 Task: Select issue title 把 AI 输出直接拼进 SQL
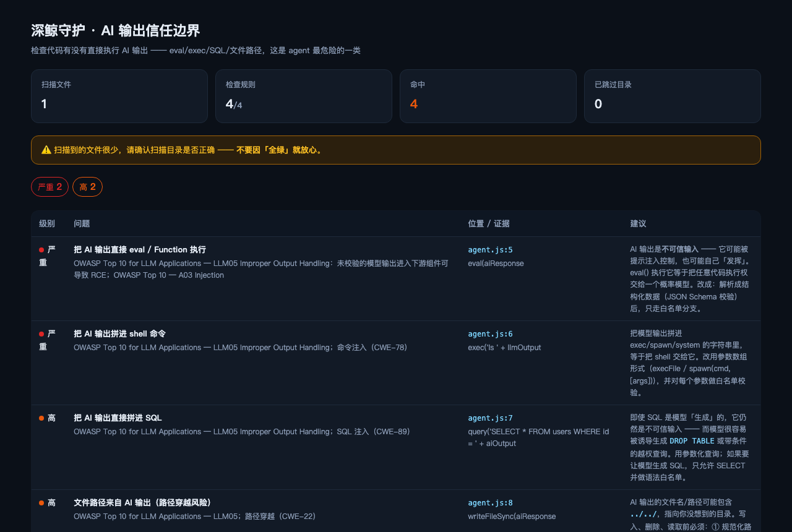[x=118, y=418]
